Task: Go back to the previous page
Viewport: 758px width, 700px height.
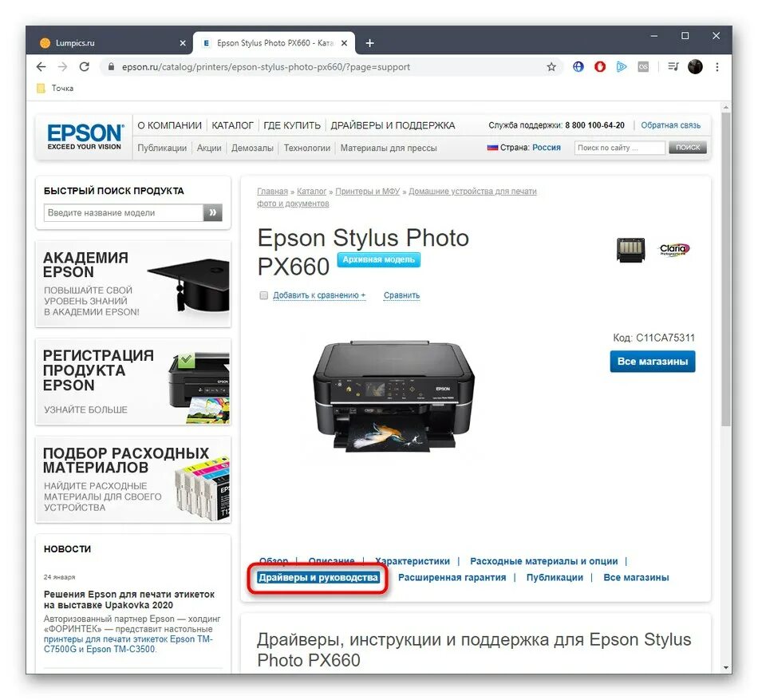Action: click(x=41, y=67)
